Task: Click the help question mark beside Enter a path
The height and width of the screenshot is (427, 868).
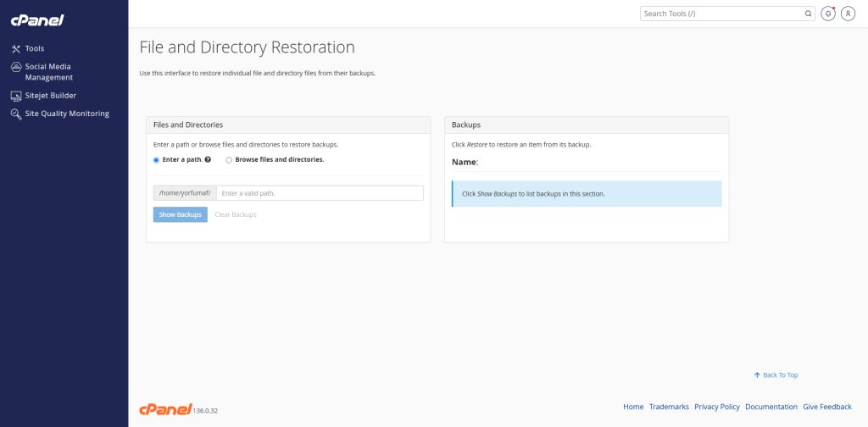Action: (x=208, y=159)
